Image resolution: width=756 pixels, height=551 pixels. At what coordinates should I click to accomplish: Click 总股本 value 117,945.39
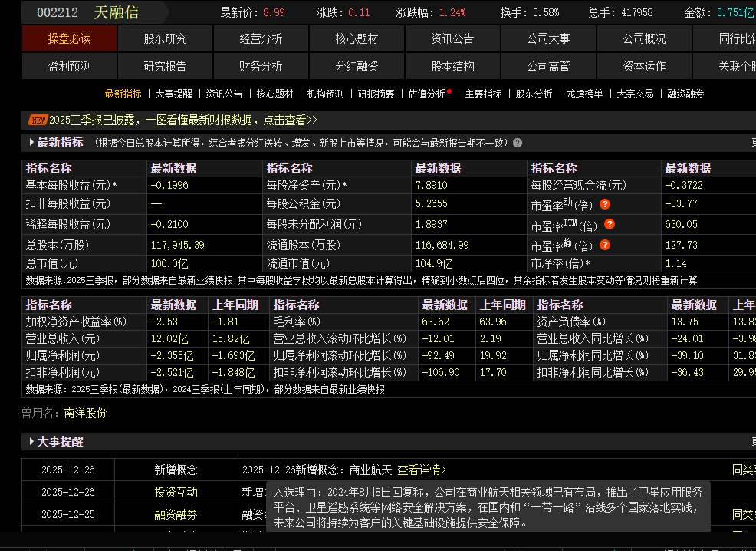[177, 245]
